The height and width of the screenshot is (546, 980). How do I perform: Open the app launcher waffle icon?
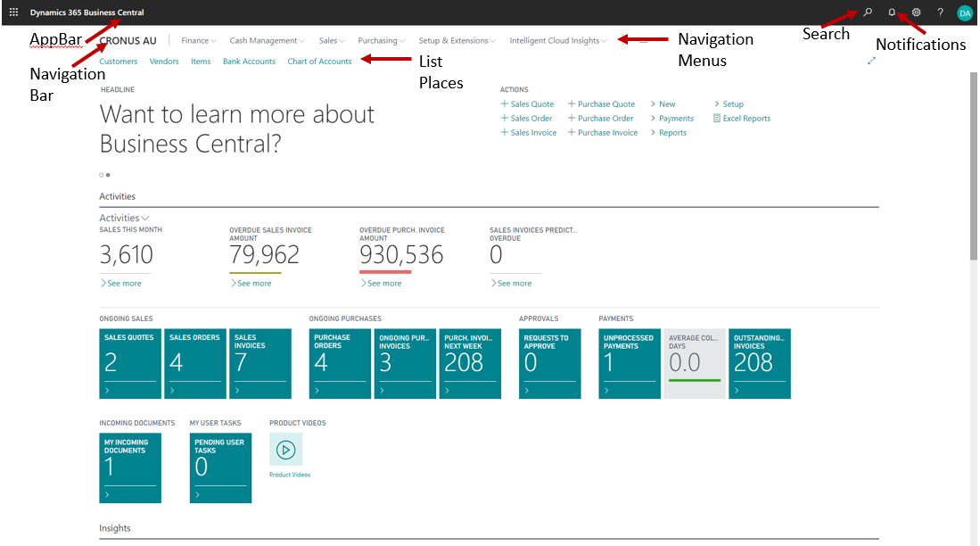point(13,12)
